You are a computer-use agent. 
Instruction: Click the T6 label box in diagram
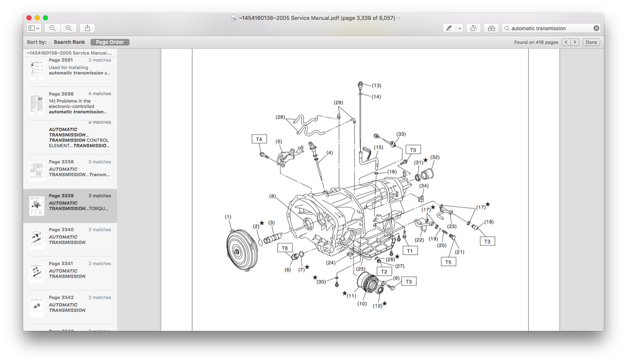coord(285,248)
